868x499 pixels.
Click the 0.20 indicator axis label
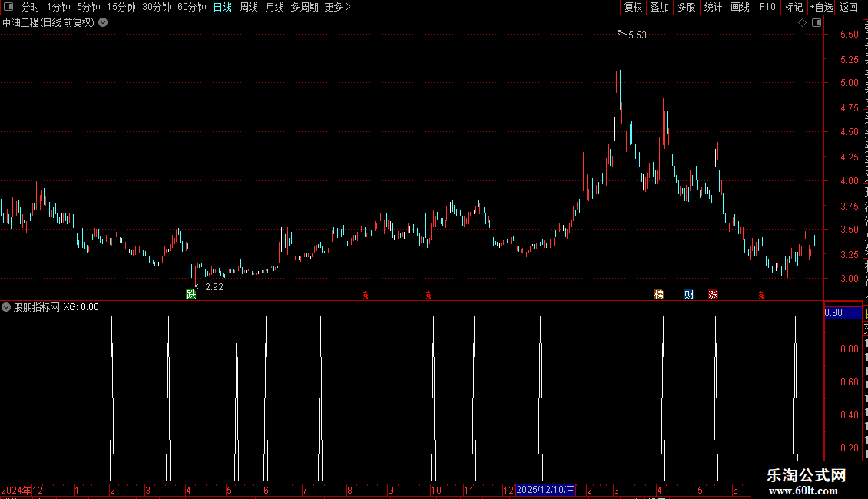[849, 448]
